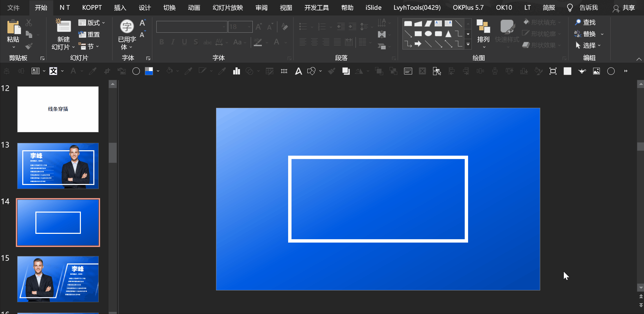Click the picture icon in quick toolbar

pyautogui.click(x=596, y=71)
